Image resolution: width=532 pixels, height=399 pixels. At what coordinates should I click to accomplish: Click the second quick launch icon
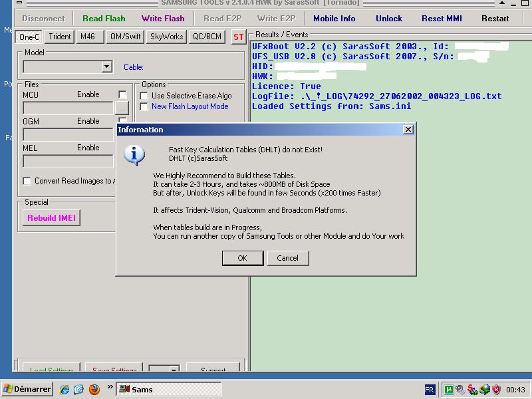(78, 389)
